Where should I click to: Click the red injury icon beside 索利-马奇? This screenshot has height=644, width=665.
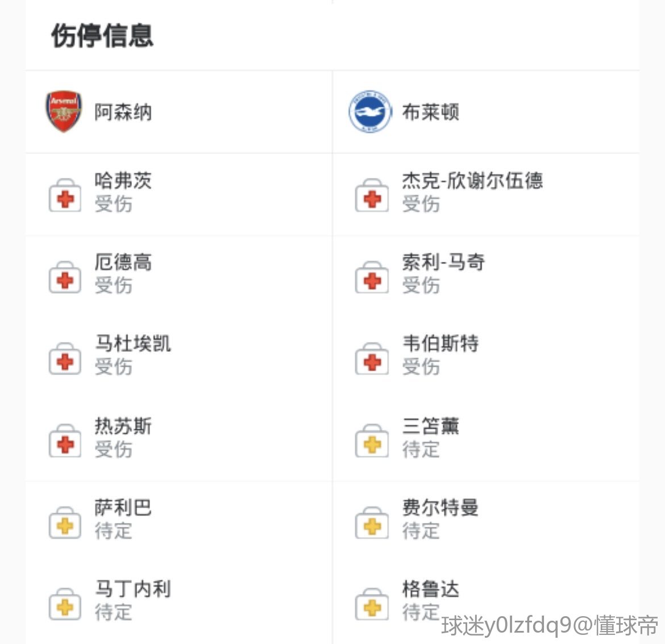(x=372, y=278)
